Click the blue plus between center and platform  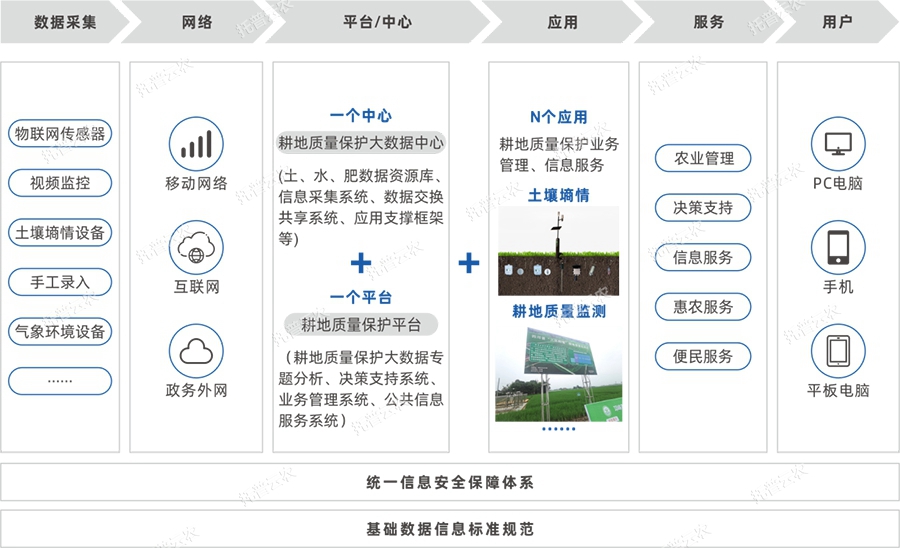pyautogui.click(x=361, y=263)
